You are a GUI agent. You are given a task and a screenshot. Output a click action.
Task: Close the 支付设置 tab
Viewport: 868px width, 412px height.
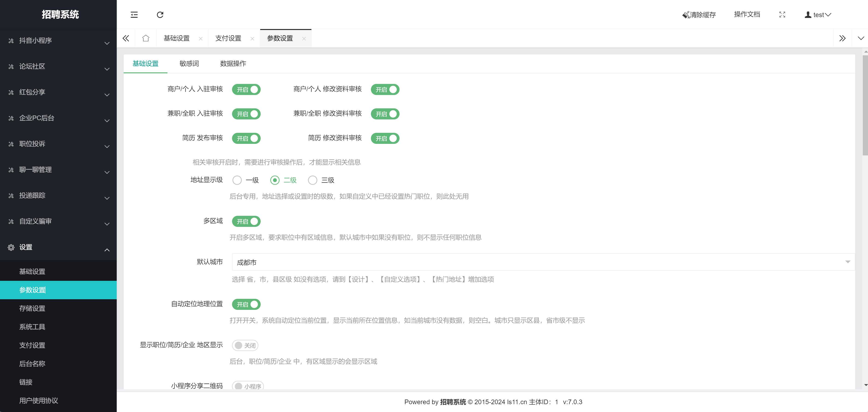pos(252,39)
